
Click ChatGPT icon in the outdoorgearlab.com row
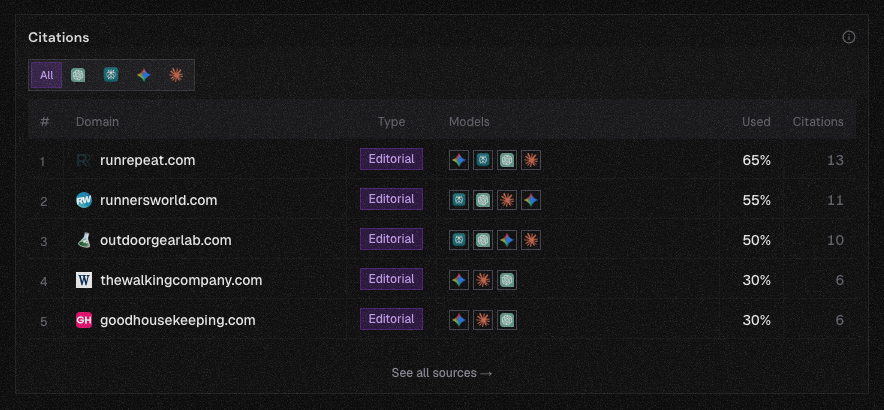coord(483,240)
